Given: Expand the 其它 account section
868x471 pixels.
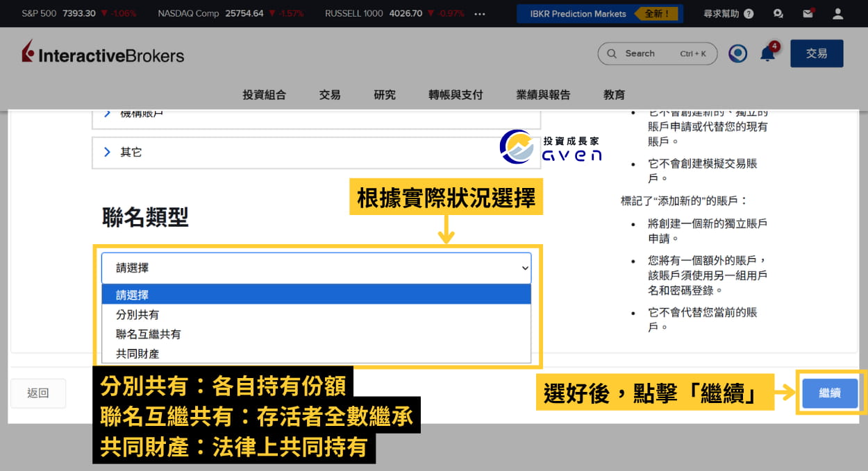Looking at the screenshot, I should (316, 152).
